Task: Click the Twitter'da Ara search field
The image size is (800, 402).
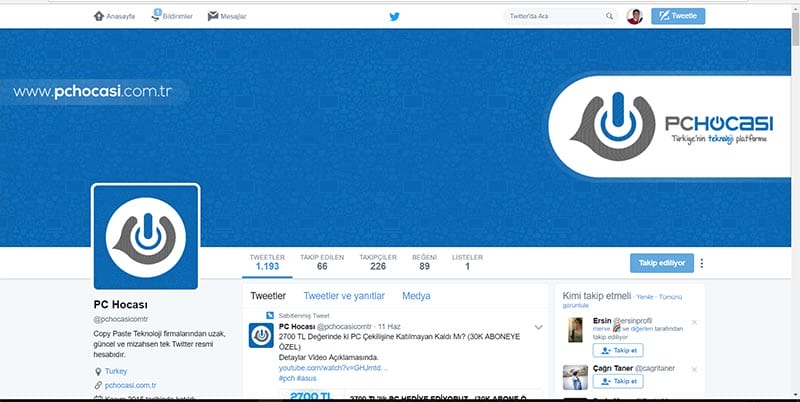Action: pos(555,16)
